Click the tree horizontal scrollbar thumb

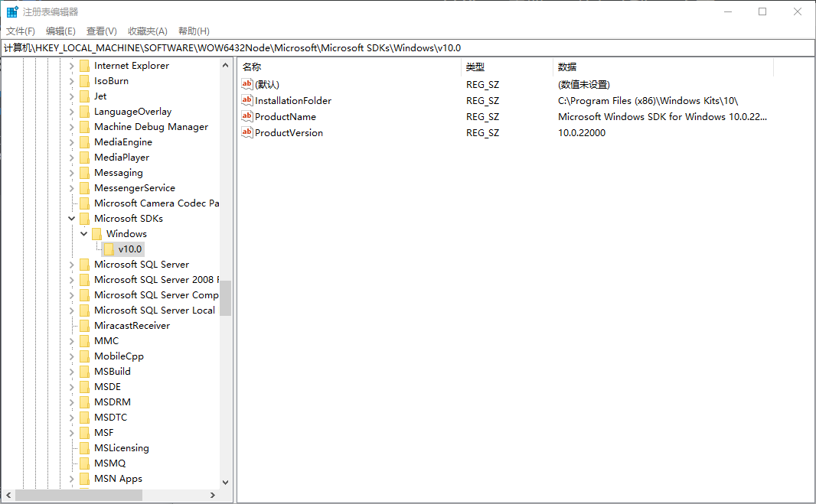(79, 495)
